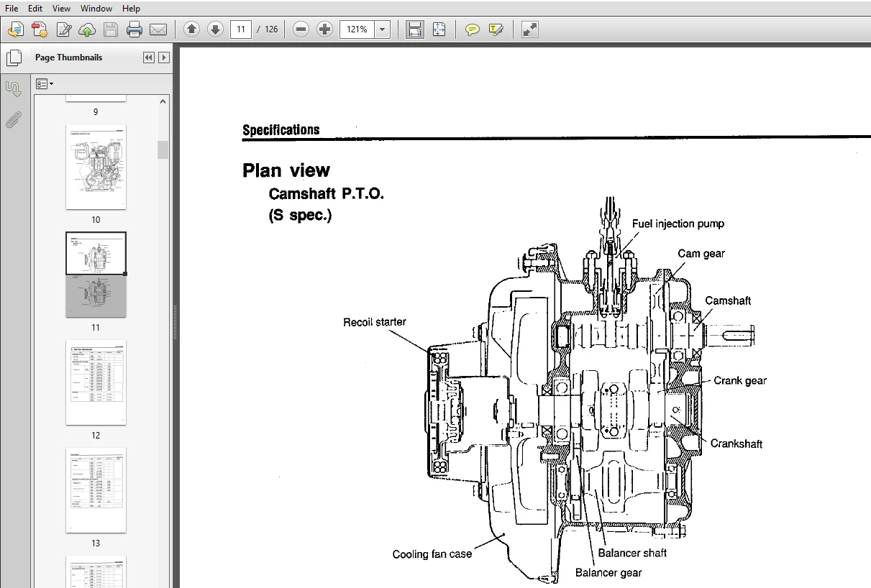
Task: Click the Save floppy disk icon
Action: [x=111, y=29]
